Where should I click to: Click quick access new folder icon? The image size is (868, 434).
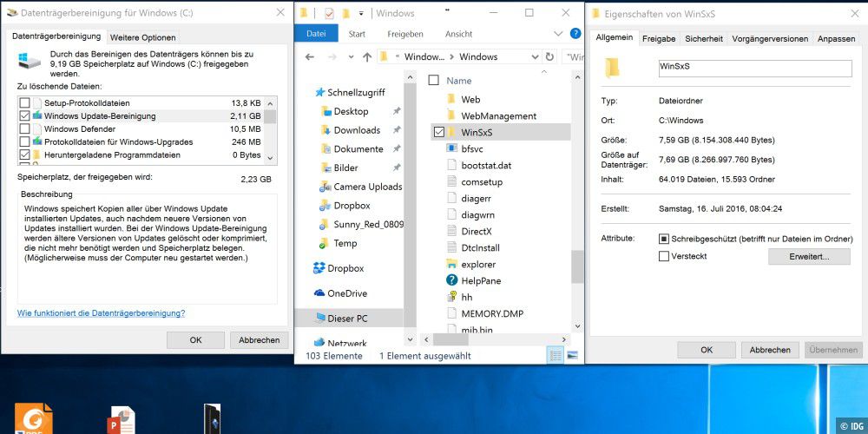[x=345, y=13]
